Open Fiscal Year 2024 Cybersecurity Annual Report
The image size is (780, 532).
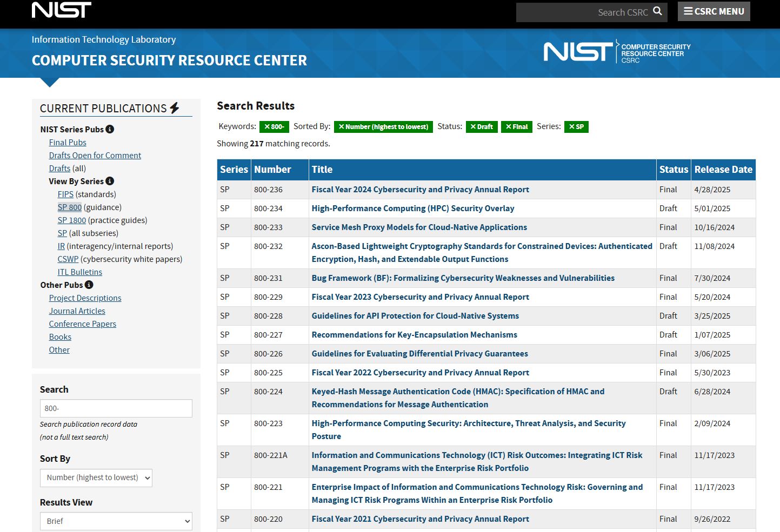pos(421,190)
